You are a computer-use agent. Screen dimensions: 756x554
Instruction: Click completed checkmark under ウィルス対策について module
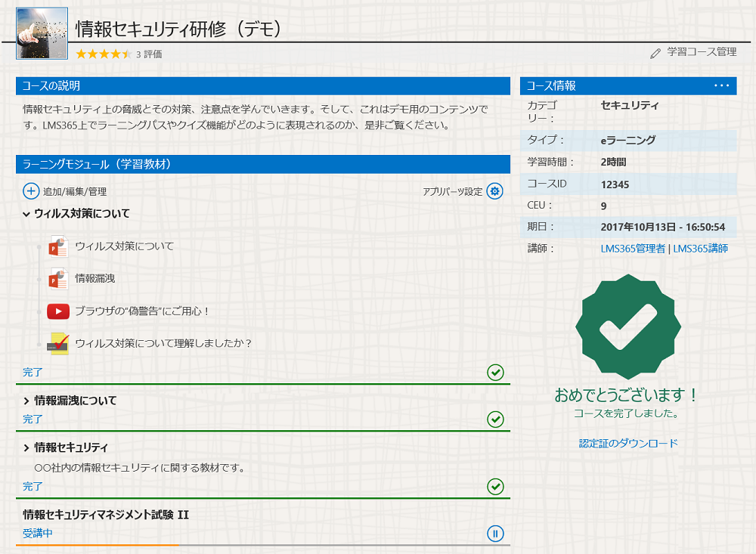(x=495, y=372)
